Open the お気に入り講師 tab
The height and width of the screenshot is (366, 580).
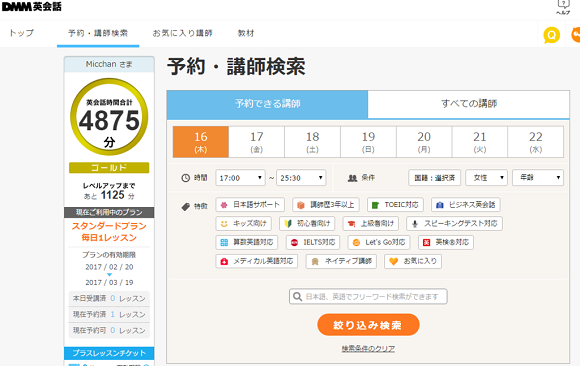(x=182, y=33)
